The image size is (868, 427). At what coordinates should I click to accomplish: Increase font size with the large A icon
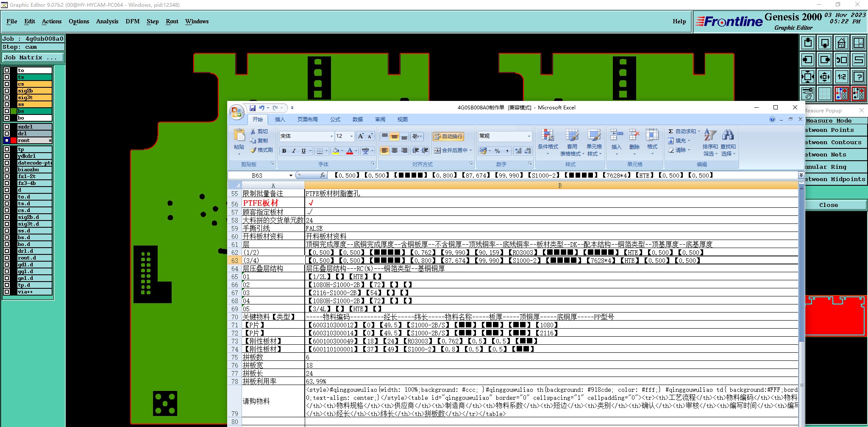coord(361,136)
